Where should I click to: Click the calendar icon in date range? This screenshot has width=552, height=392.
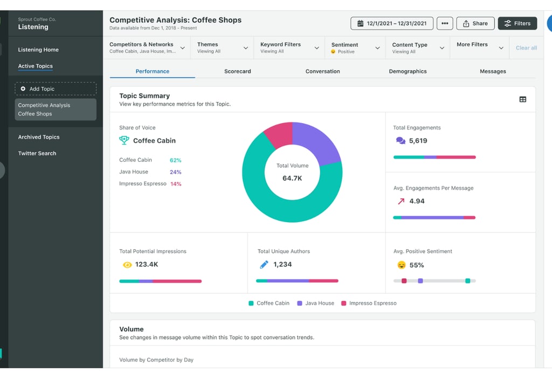tap(360, 24)
